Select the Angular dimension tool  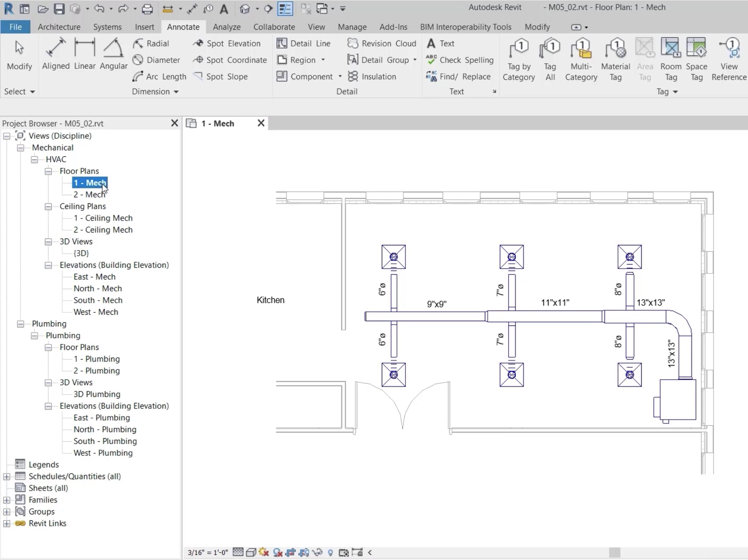pyautogui.click(x=114, y=54)
